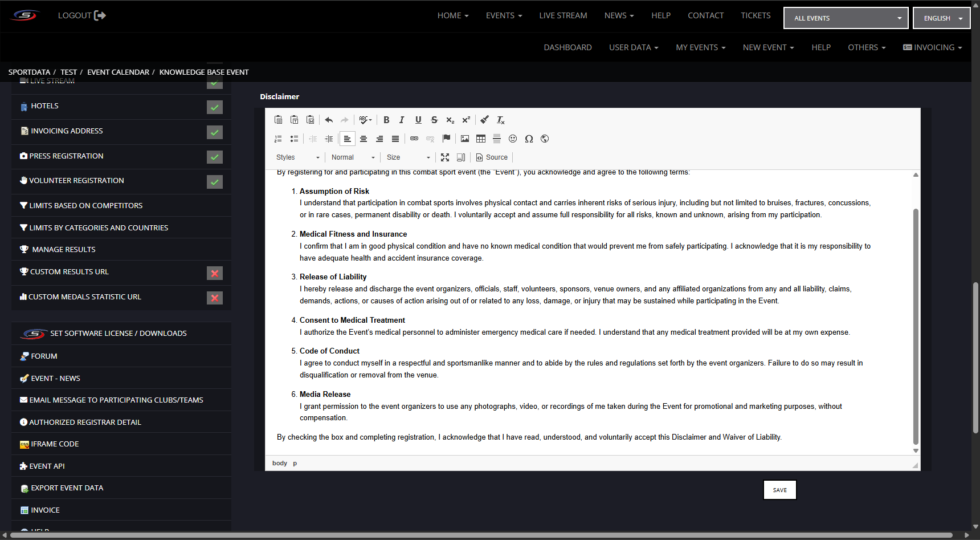Open EVENT CALENDAR breadcrumb link
980x540 pixels.
(118, 72)
